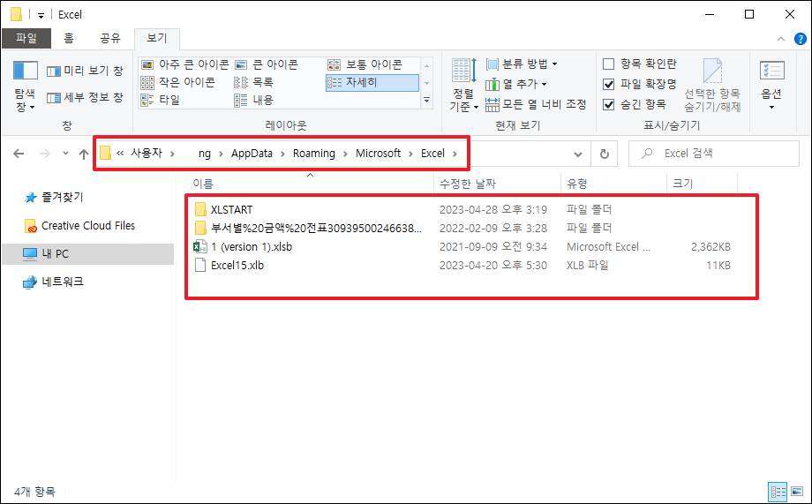Open Network (네트워크) in sidebar
This screenshot has width=812, height=504.
click(x=53, y=282)
